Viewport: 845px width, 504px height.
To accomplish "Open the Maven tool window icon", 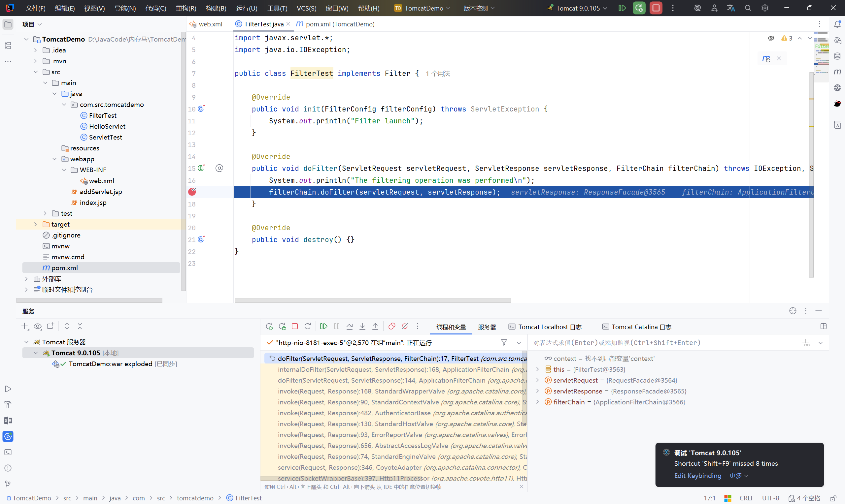I will (x=837, y=72).
